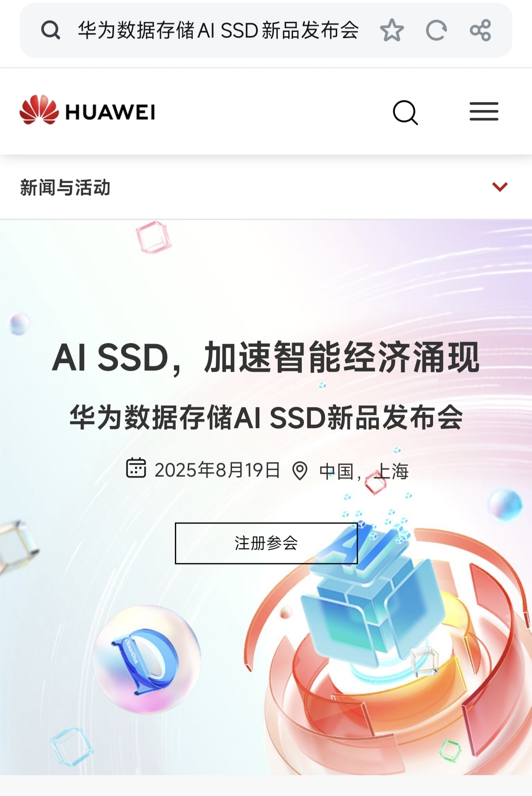Share the page via share icon

481,30
